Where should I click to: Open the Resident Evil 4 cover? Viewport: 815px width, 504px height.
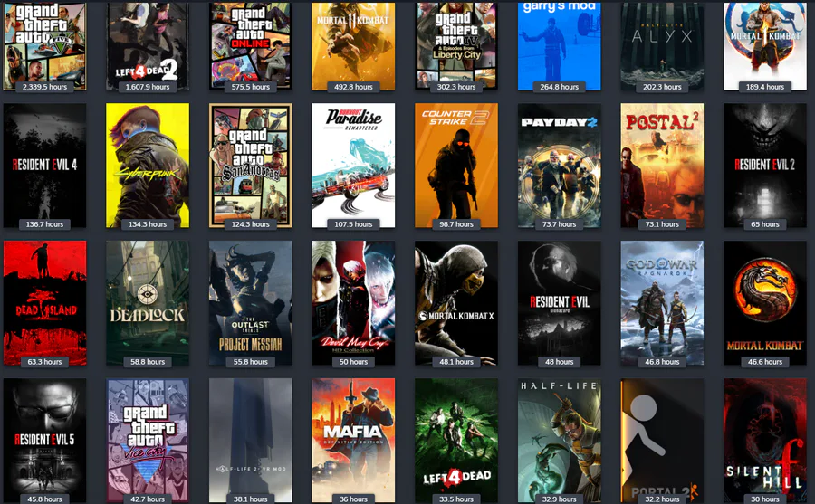coord(44,166)
